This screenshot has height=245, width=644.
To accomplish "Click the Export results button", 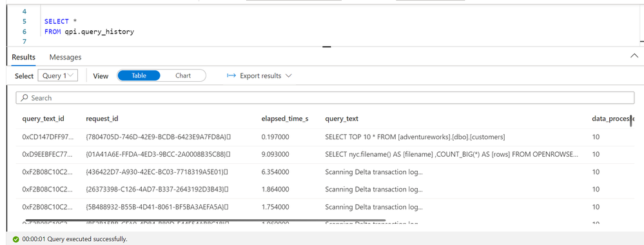I will 259,75.
